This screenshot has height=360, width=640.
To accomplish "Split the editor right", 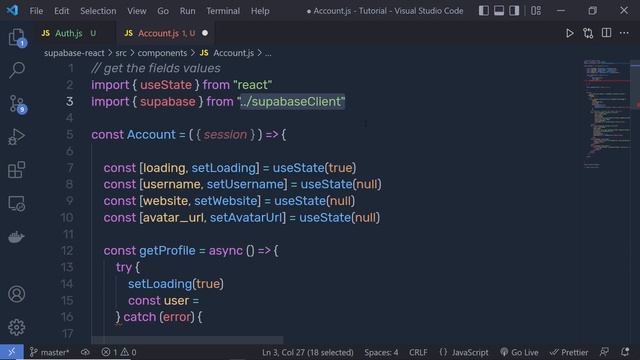I will tap(606, 33).
